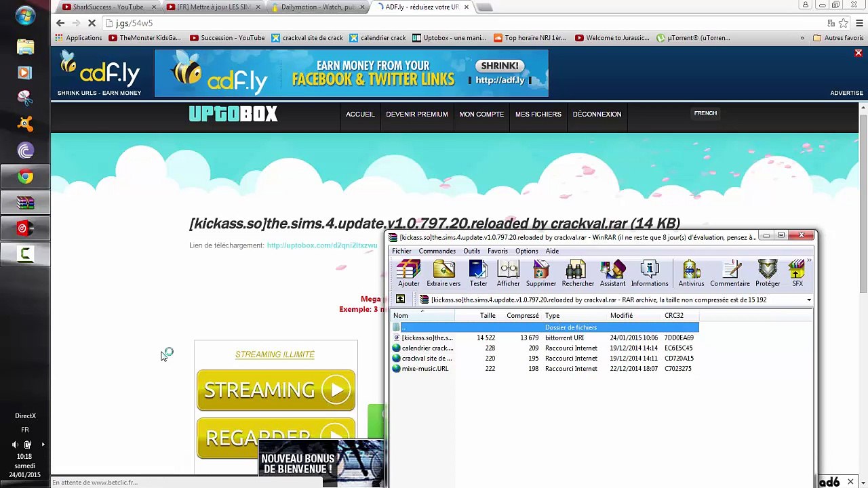
Task: Switch to Mettre à jour LES SIMS tab
Action: 213,7
